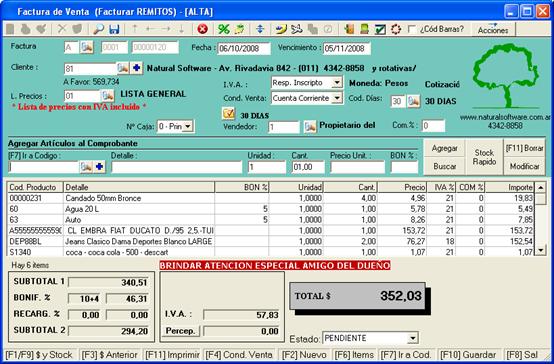The height and width of the screenshot is (364, 554).
Task: Click the [F11] Borrar button
Action: coord(524,148)
